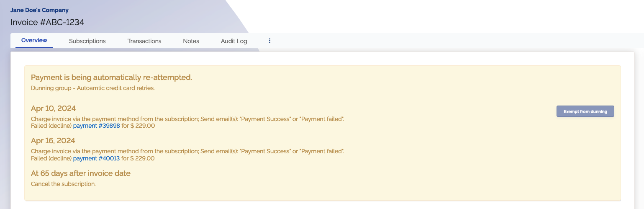The image size is (644, 209).
Task: Go to the Transactions tab
Action: [x=144, y=41]
